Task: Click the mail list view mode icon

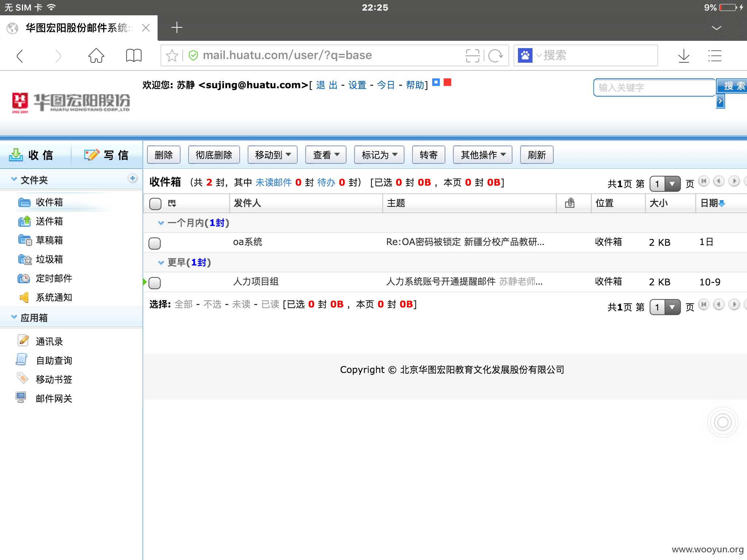Action: pyautogui.click(x=172, y=203)
